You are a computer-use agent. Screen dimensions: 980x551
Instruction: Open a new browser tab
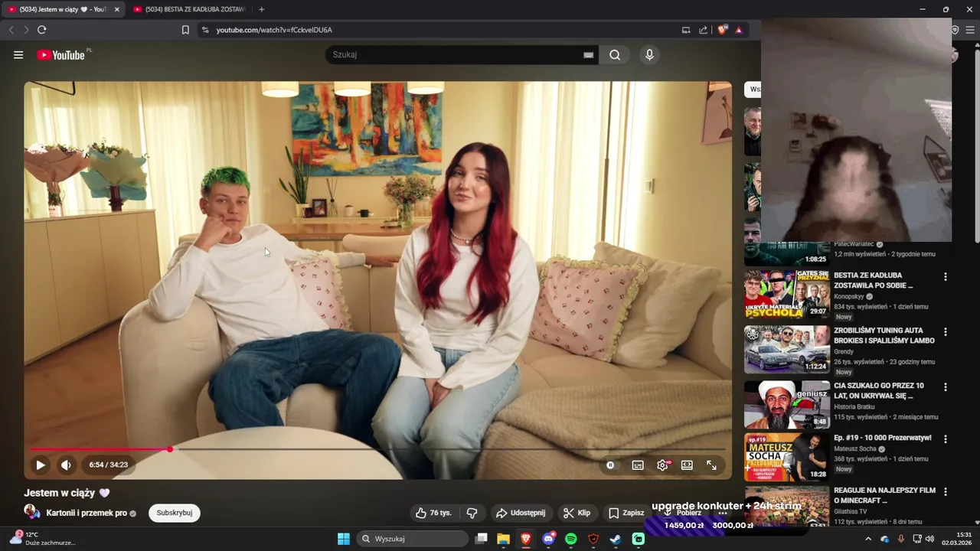pyautogui.click(x=262, y=9)
